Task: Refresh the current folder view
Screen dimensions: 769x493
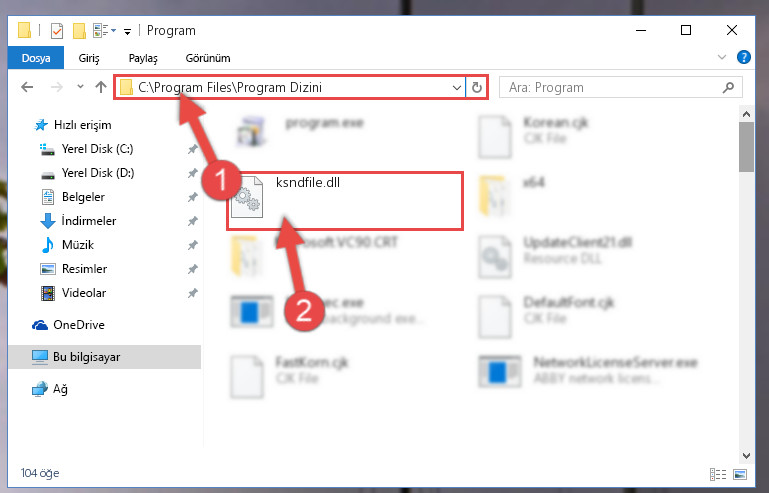Action: [x=477, y=88]
